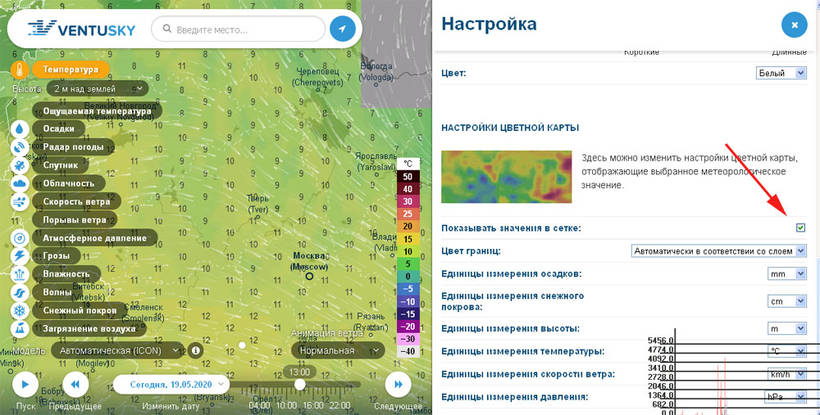Click the place search input field
This screenshot has height=415, width=820.
click(245, 30)
